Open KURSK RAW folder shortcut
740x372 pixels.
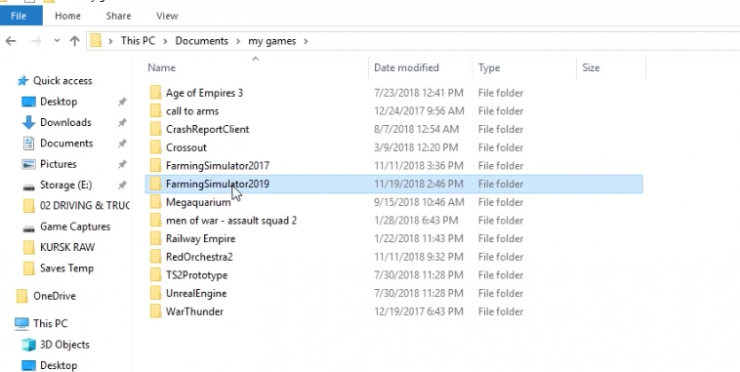(67, 247)
